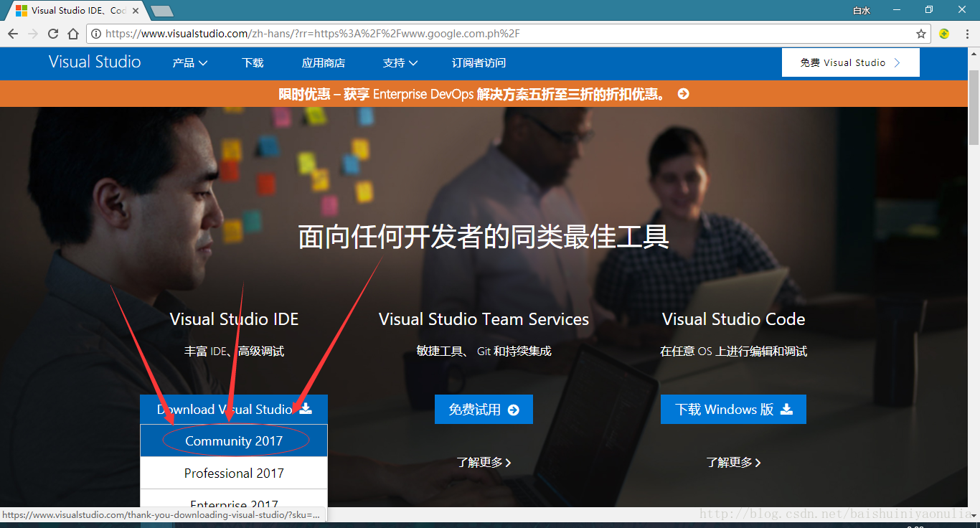Click the text 在任意 OS 上进行编辑和调试
This screenshot has height=528, width=980.
click(733, 352)
